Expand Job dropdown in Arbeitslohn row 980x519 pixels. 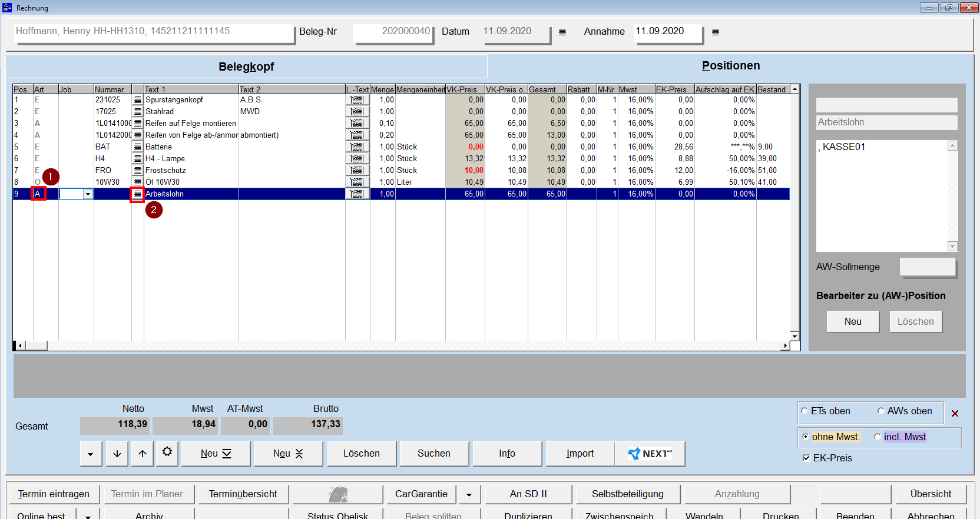(x=88, y=194)
